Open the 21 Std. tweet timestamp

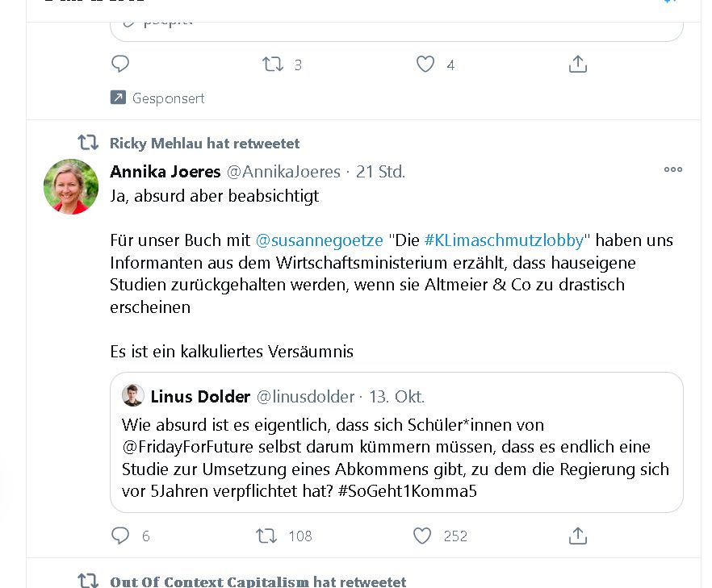click(x=380, y=172)
